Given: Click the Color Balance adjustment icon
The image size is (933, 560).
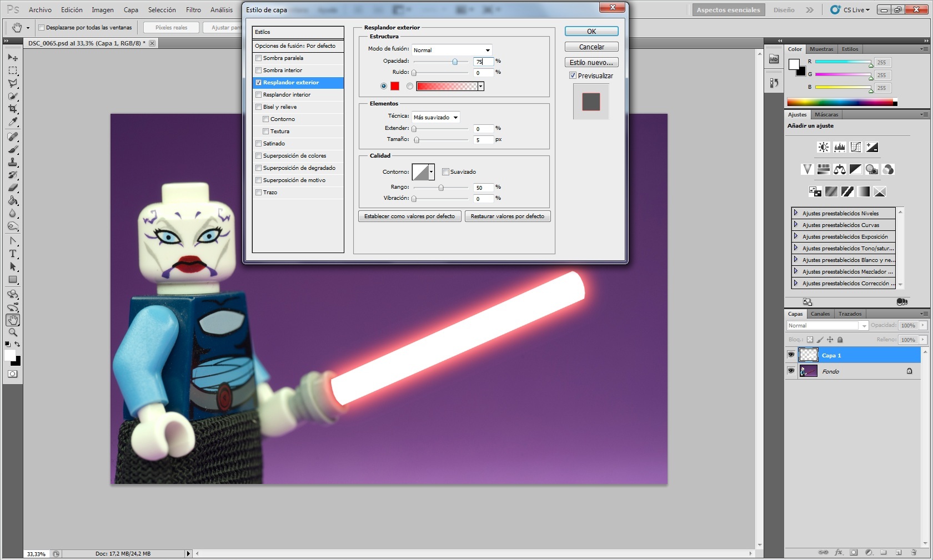Looking at the screenshot, I should point(840,169).
